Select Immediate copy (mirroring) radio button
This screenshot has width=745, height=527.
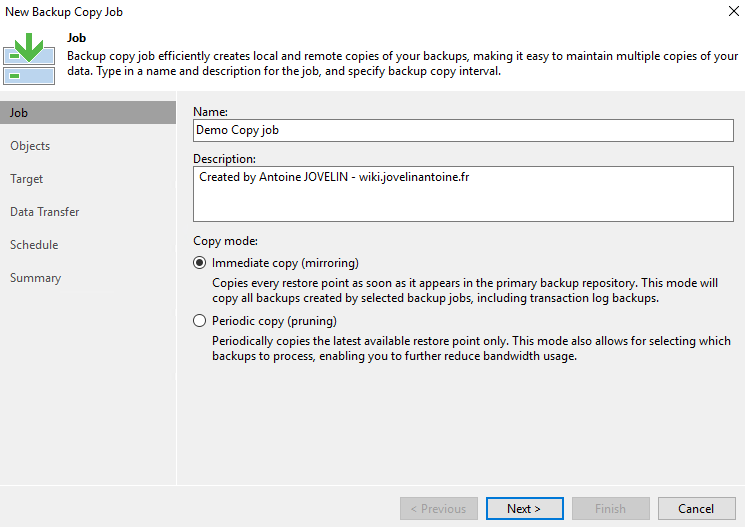coord(200,263)
